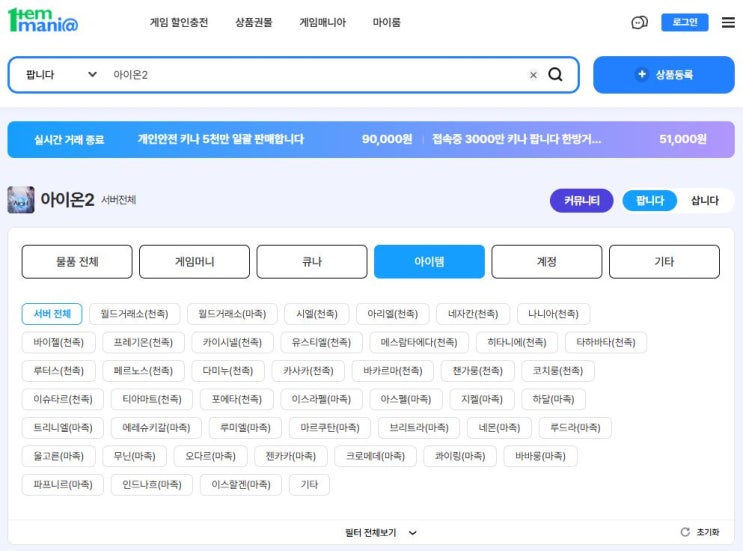743x551 pixels.
Task: Pick 루터스(천족) server chip
Action: pyautogui.click(x=59, y=370)
